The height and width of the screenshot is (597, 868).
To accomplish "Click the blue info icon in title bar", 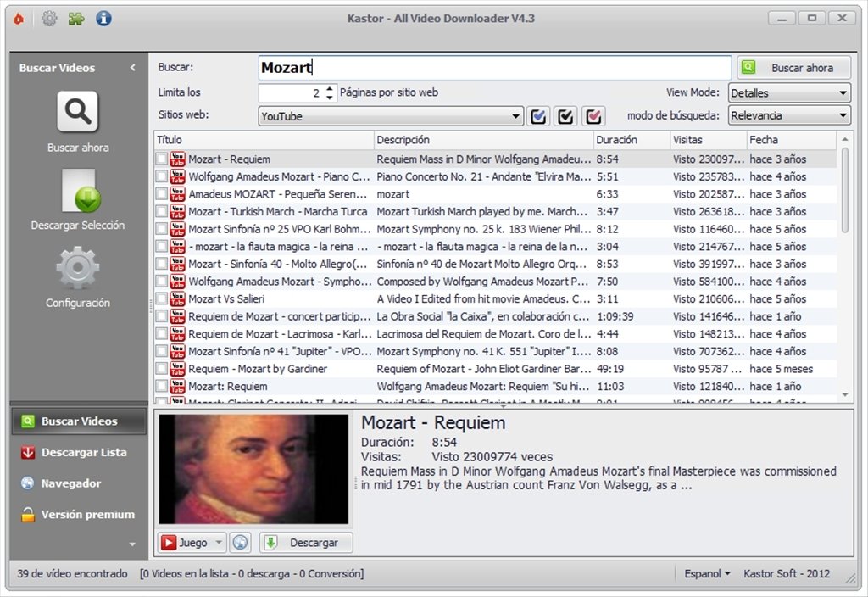I will coord(103,18).
